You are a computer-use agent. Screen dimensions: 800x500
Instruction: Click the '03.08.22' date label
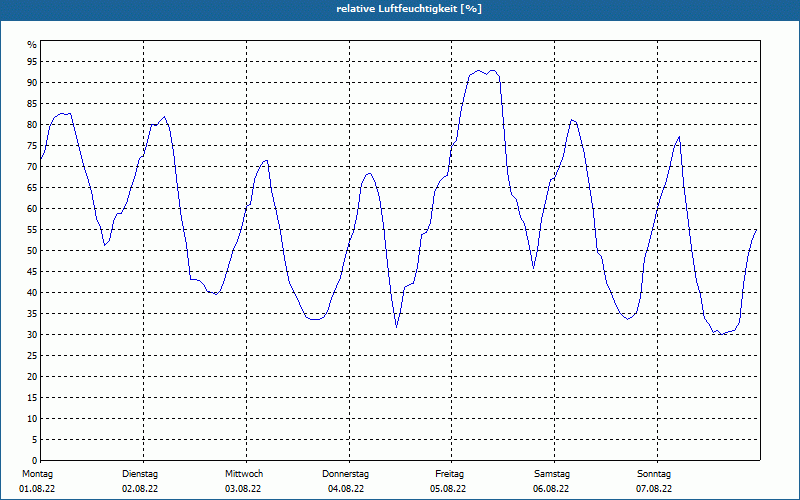(243, 489)
